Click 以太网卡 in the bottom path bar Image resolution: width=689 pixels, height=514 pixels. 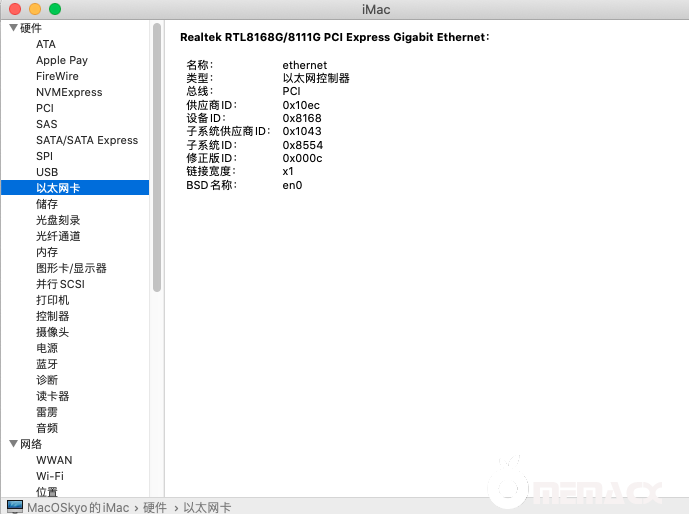tap(207, 507)
